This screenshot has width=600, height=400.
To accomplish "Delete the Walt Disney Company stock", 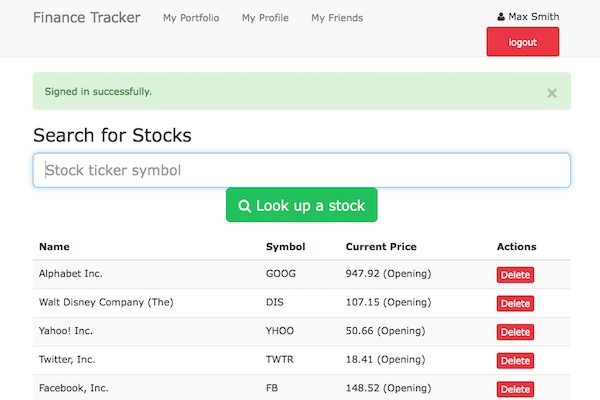I will [515, 303].
